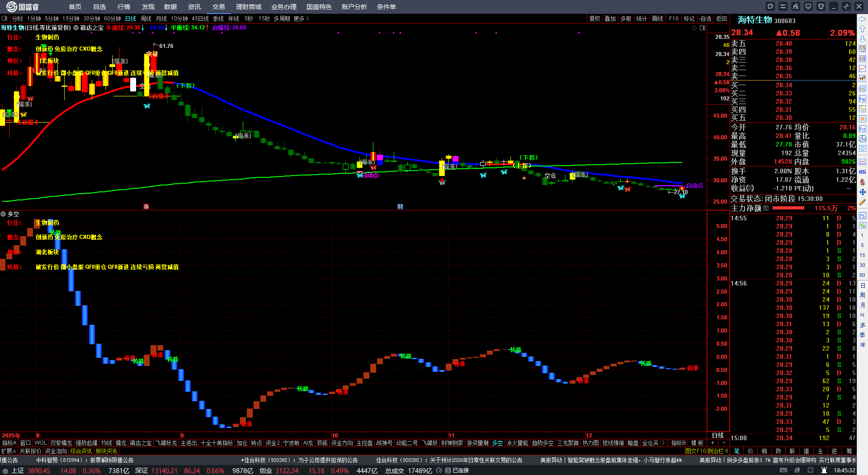Click the 返回 button
Screen dimensions: 868x475
click(x=722, y=19)
